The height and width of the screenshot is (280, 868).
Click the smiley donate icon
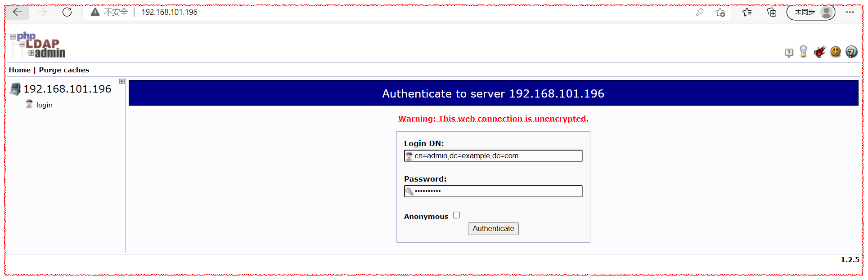(x=836, y=52)
